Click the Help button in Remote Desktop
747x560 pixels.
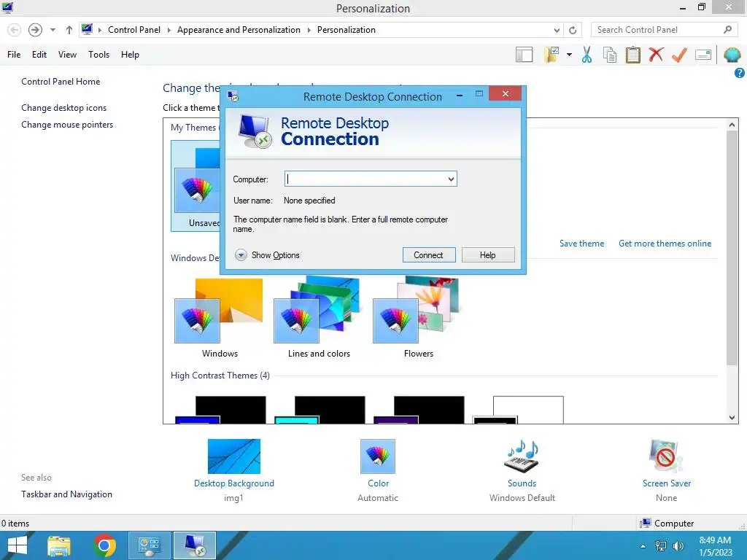(488, 254)
